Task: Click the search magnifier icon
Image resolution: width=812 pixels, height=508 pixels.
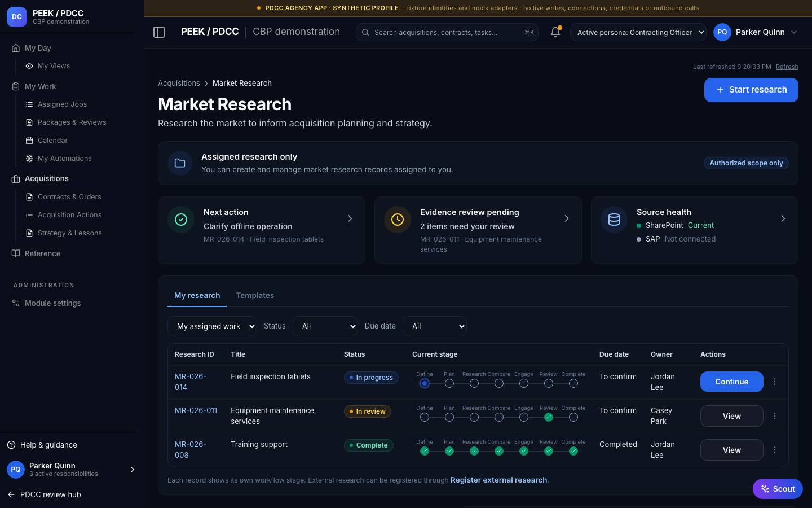Action: 365,32
